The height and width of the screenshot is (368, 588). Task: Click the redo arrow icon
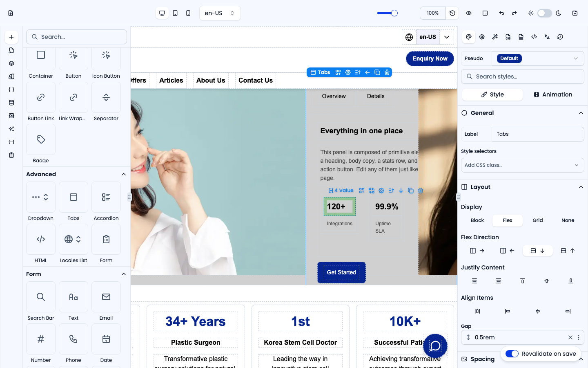514,13
